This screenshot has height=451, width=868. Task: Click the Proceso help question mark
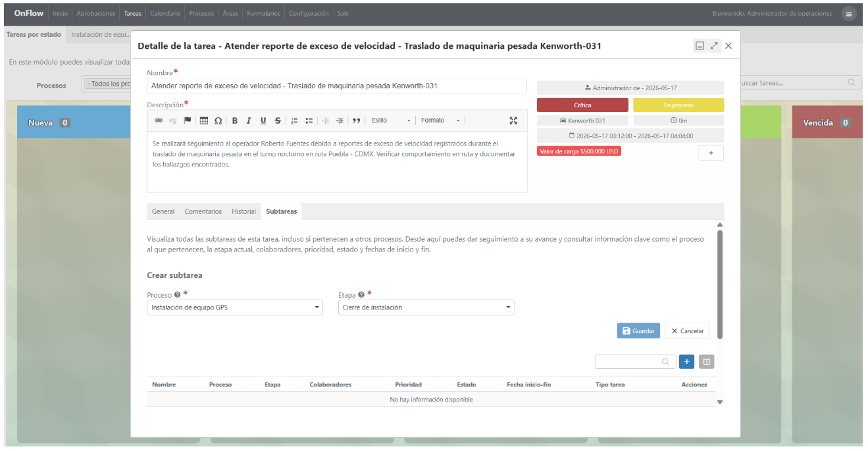coord(178,295)
